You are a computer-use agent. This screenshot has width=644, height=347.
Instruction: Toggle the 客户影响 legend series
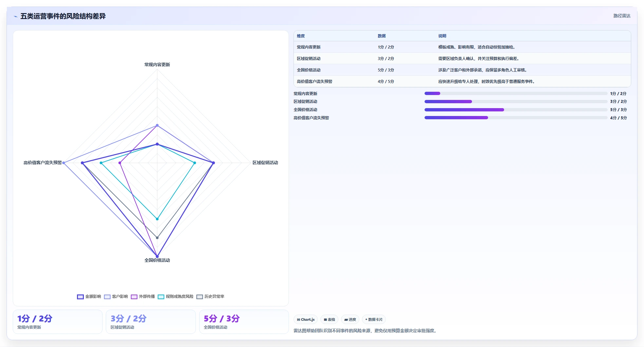[x=116, y=297]
